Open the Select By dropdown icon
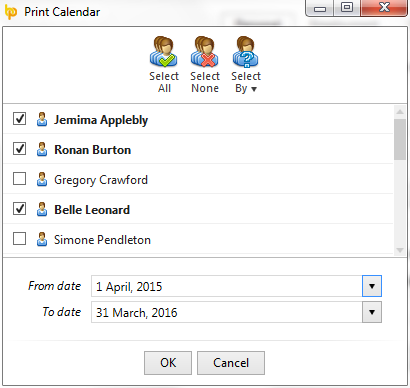This screenshot has width=410, height=388. (246, 52)
